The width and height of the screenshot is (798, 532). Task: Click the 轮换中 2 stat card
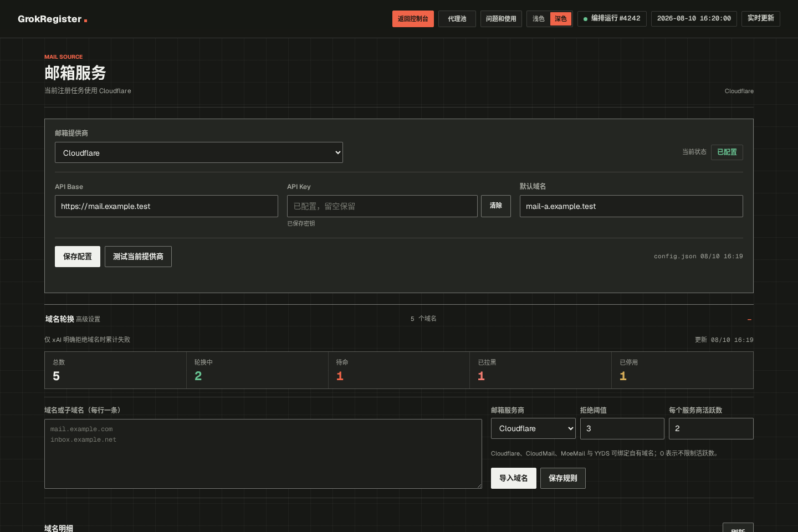(x=257, y=370)
